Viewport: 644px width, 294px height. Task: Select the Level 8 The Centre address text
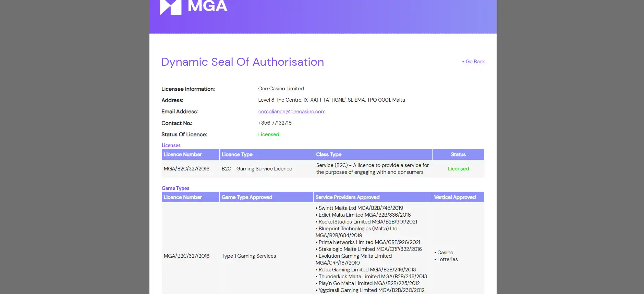(331, 100)
